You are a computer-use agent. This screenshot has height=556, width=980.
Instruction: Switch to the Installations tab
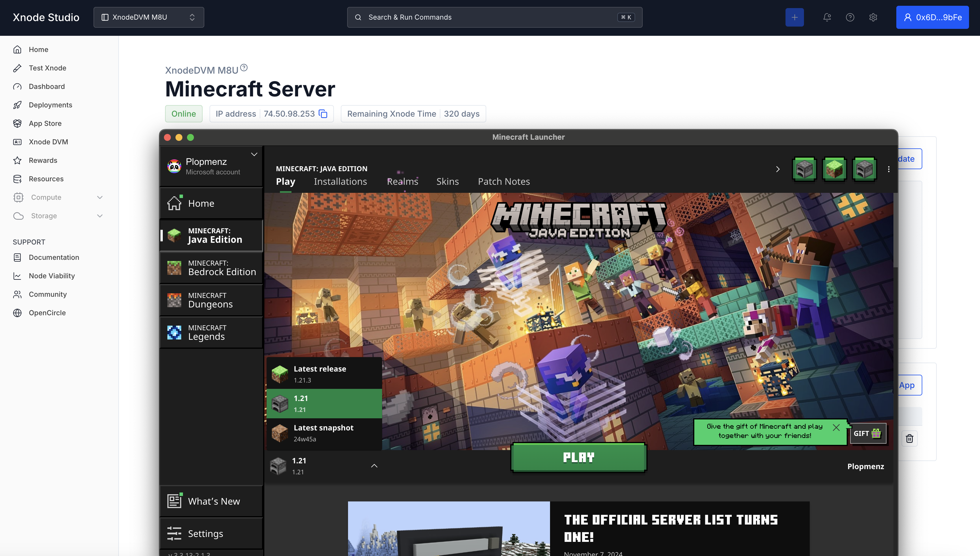click(340, 181)
